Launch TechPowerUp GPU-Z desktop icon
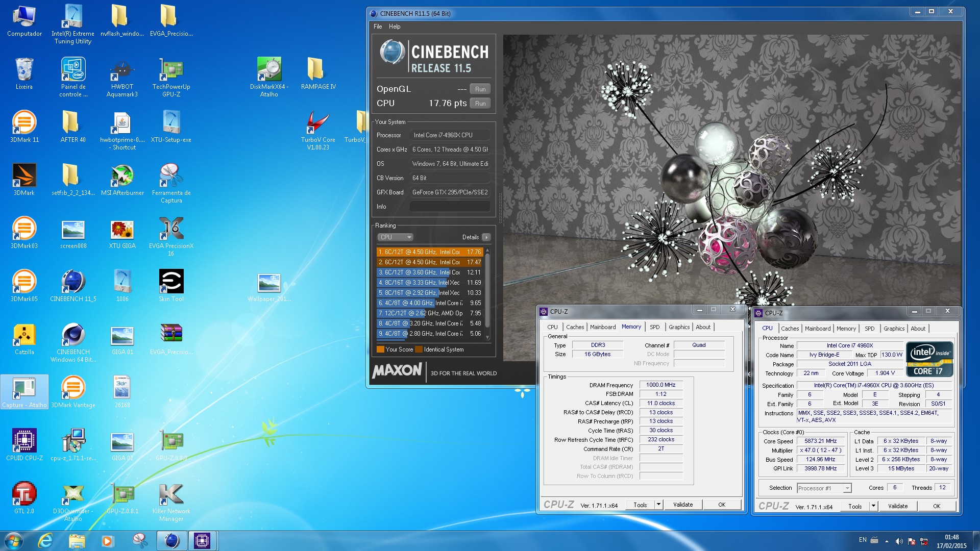 (171, 78)
